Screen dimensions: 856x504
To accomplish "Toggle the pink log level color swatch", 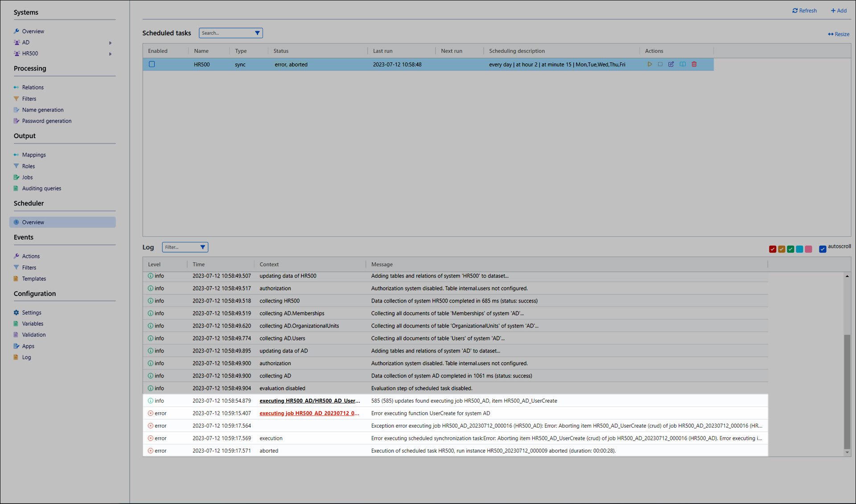I will point(808,249).
